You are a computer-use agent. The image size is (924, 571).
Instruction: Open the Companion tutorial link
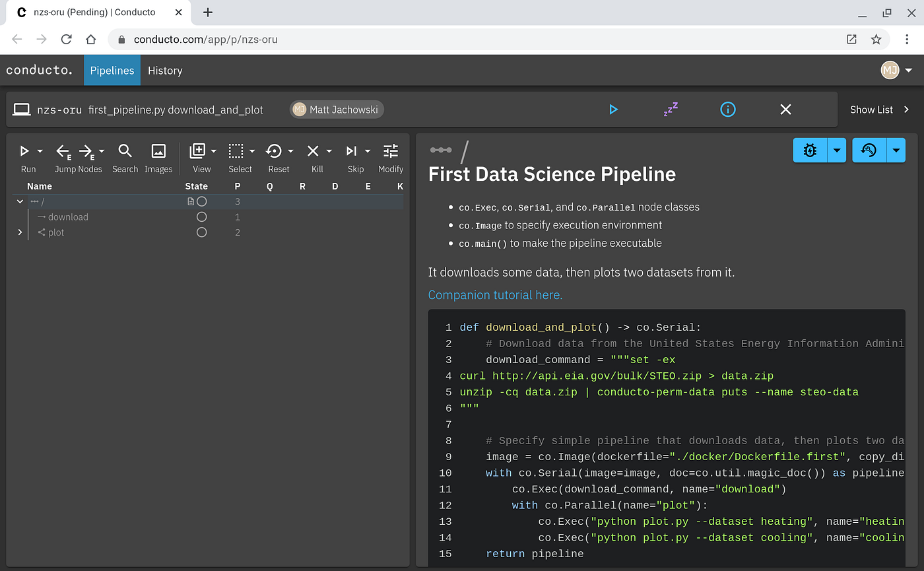[494, 295]
